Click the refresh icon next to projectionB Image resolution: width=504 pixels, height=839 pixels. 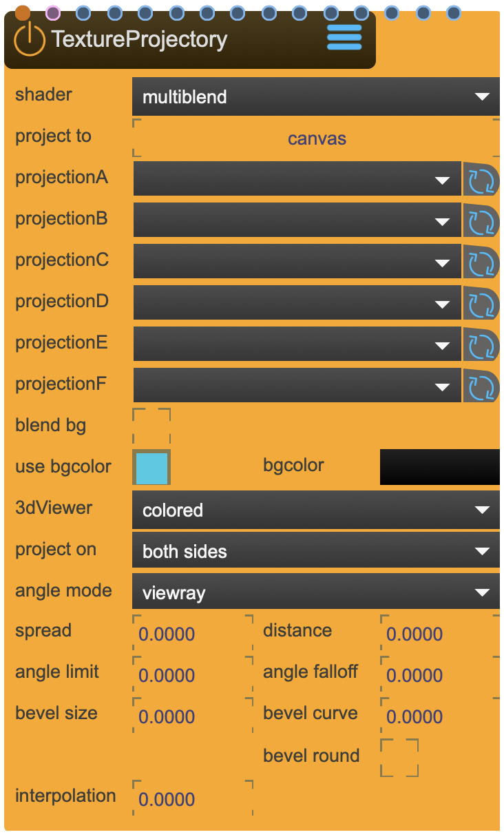coord(482,221)
